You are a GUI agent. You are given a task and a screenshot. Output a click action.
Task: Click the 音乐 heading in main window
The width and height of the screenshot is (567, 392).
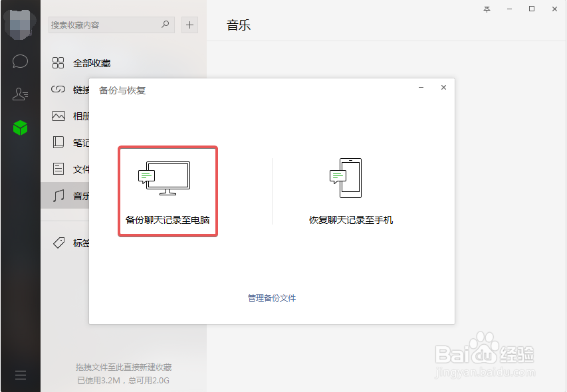tap(238, 25)
